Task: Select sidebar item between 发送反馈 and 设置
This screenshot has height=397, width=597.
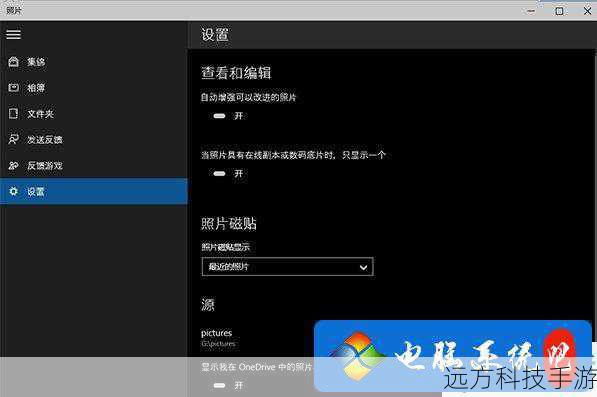Action: [93, 166]
